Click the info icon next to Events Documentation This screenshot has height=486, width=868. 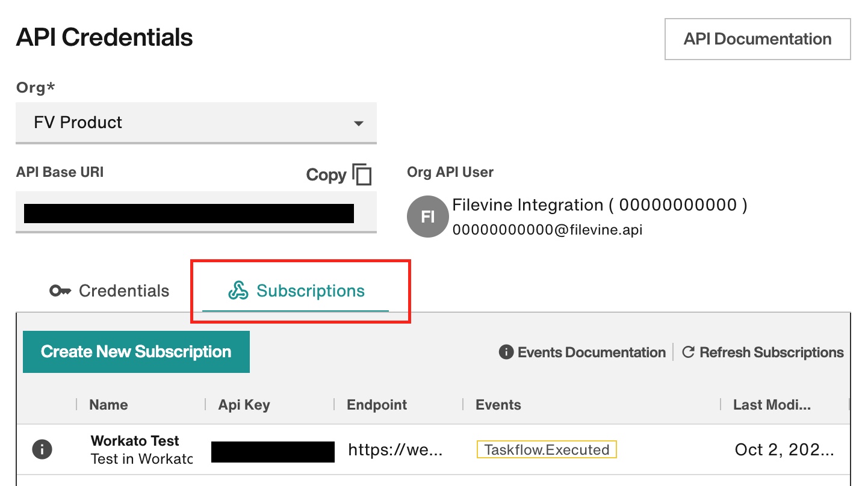pyautogui.click(x=505, y=352)
